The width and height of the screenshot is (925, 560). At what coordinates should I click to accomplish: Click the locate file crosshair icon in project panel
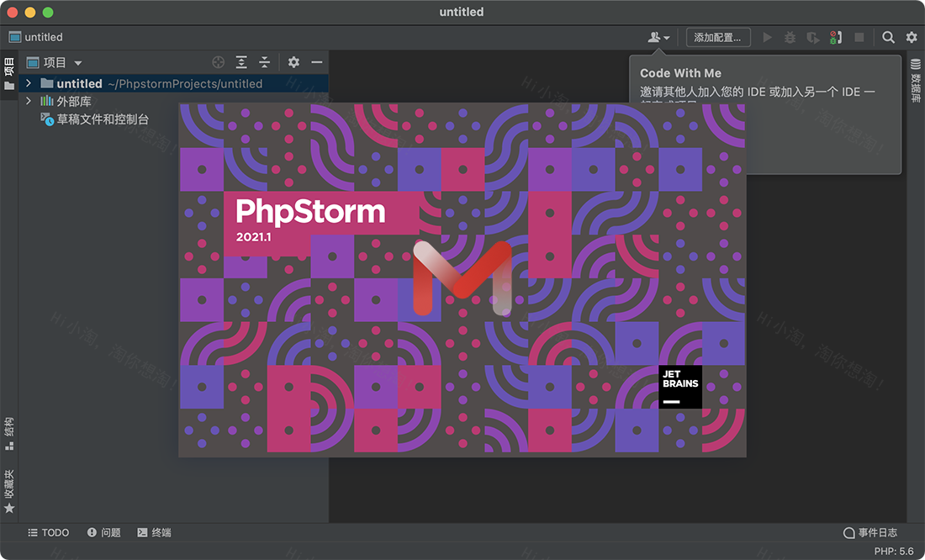coord(218,62)
